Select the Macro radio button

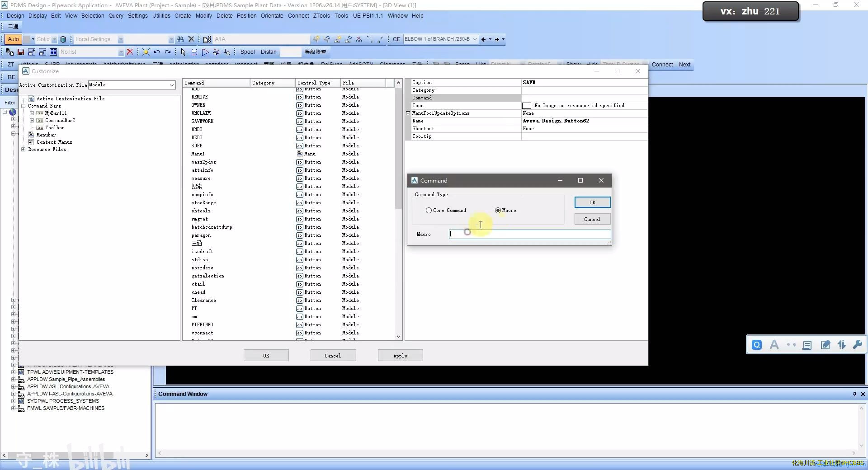tap(498, 211)
